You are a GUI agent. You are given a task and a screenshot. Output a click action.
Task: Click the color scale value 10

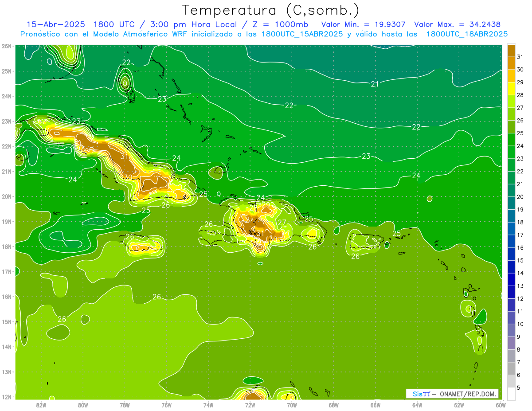(x=520, y=324)
